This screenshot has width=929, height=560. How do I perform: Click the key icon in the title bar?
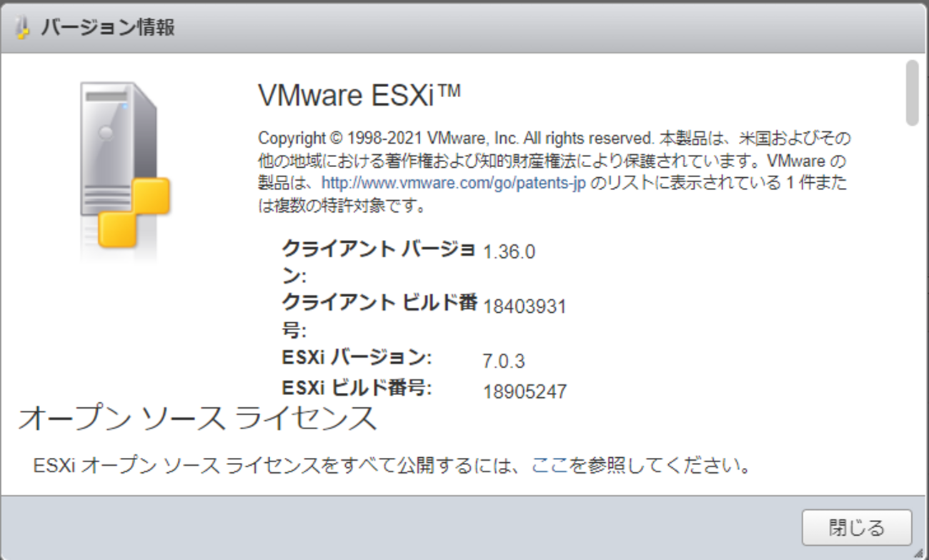pyautogui.click(x=23, y=28)
